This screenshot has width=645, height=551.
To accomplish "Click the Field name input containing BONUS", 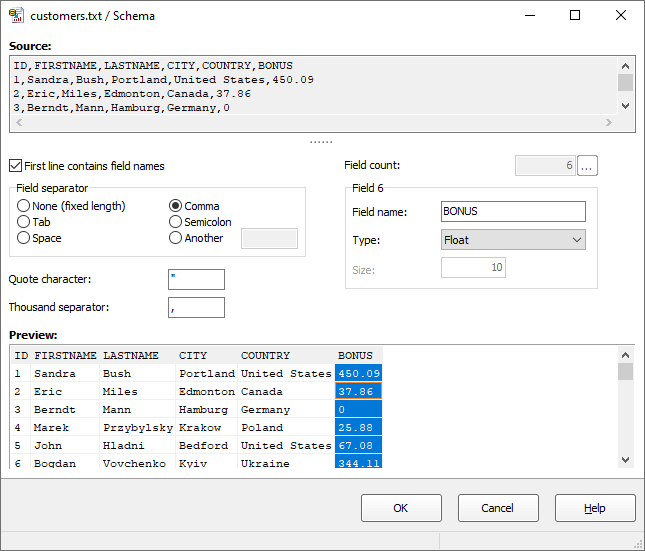I will tap(513, 212).
